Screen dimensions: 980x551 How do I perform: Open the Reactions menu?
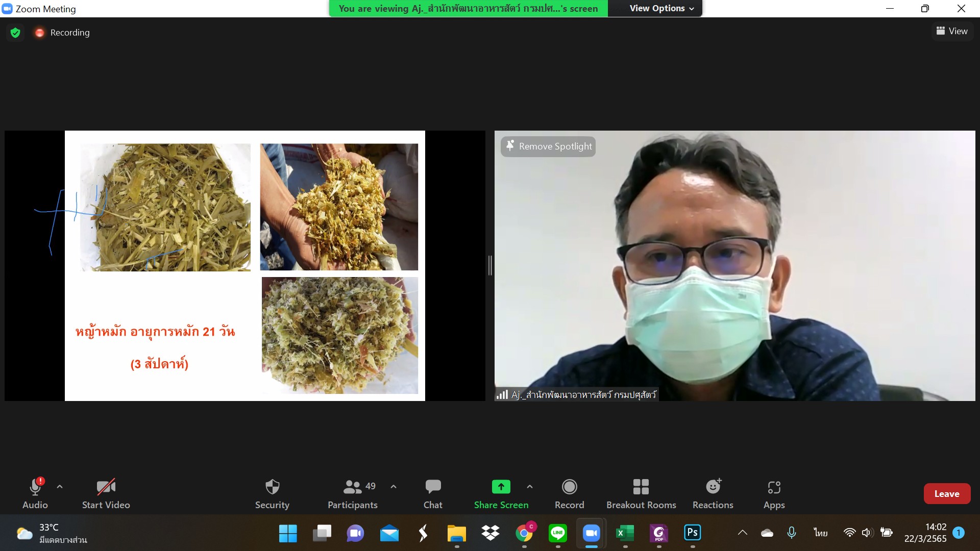(x=713, y=493)
